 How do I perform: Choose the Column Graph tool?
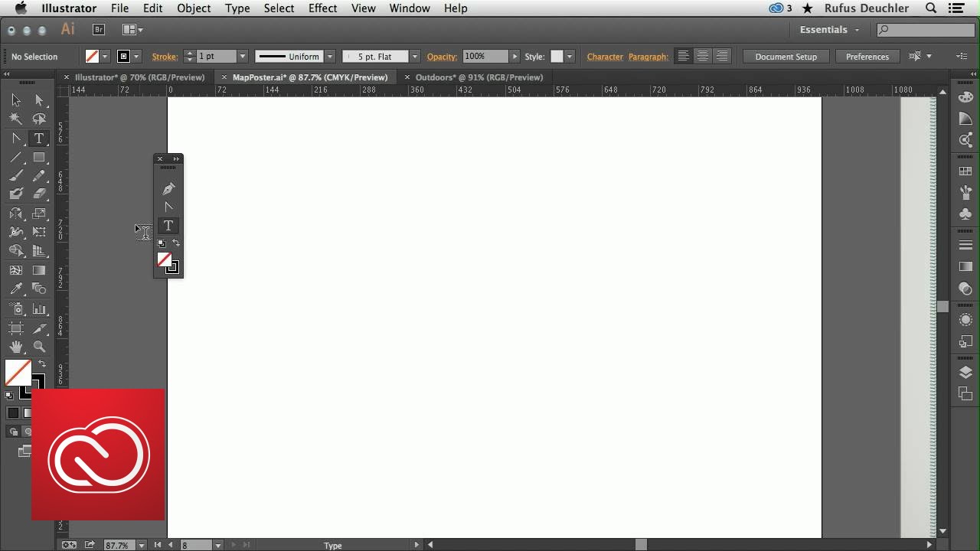(39, 308)
